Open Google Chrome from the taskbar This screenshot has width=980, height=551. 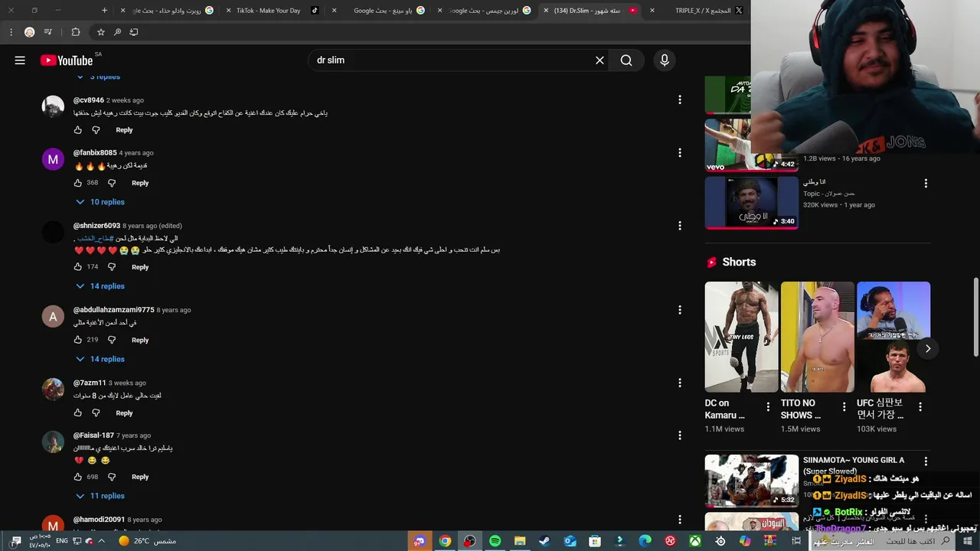(445, 541)
